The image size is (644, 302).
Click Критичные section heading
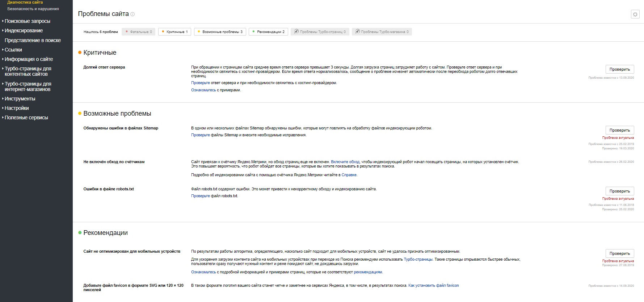point(100,53)
